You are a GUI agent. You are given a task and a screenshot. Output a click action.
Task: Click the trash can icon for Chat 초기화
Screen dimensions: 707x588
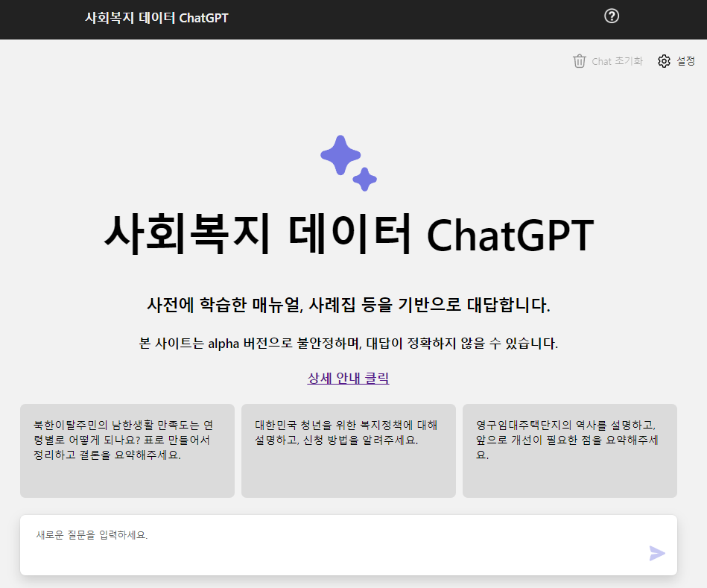pos(580,61)
